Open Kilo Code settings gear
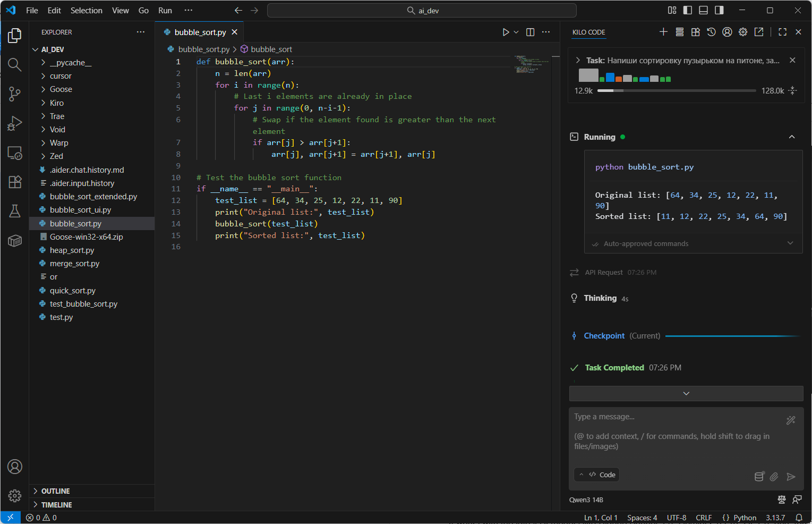 [743, 32]
